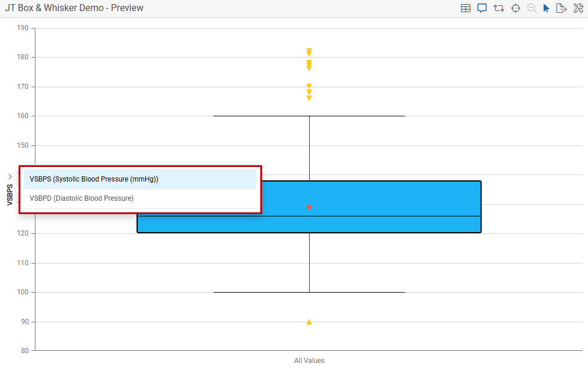
Task: Select the low outlier triangle at 90
Action: 309,322
